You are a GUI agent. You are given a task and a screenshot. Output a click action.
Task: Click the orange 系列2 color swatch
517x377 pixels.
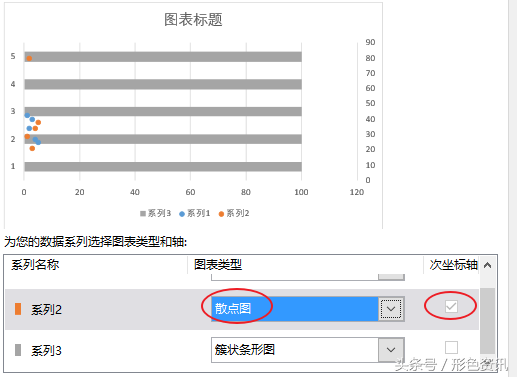pos(18,309)
